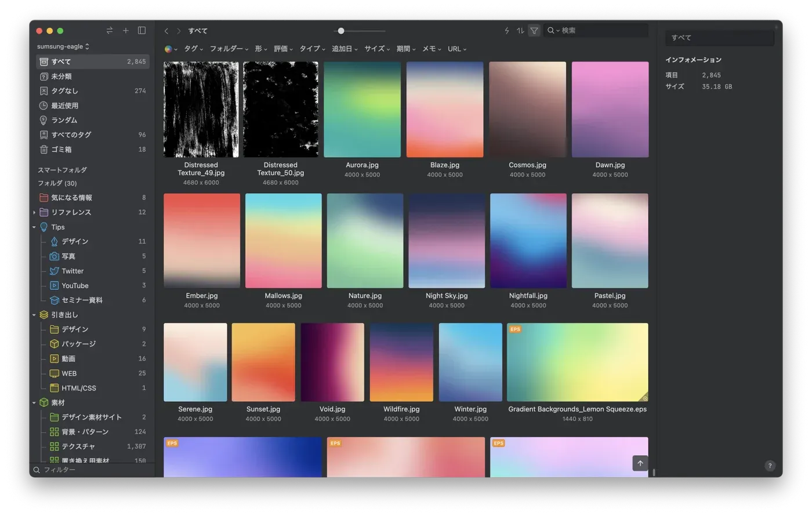Open the sort order icon
The height and width of the screenshot is (516, 812).
(x=520, y=30)
